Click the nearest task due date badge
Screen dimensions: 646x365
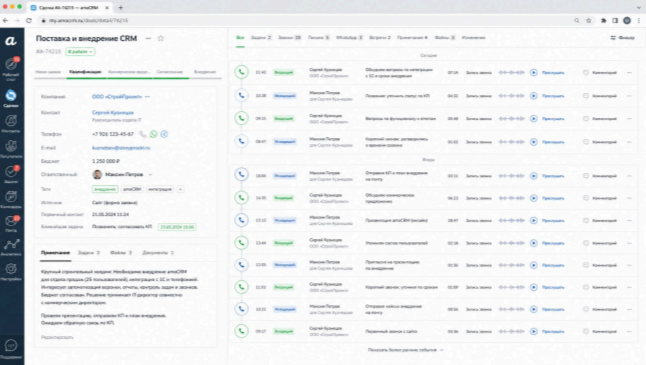tap(177, 227)
